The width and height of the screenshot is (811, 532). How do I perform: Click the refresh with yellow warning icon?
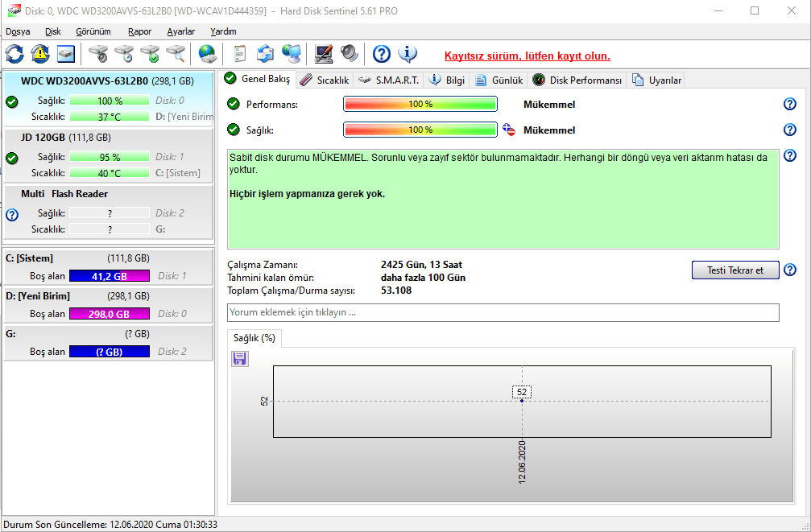tap(40, 54)
